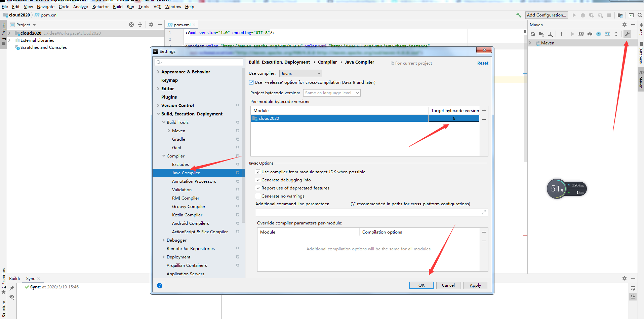Click the Search Everywhere magnifier icon
Viewport: 644px width, 319px height.
(640, 15)
